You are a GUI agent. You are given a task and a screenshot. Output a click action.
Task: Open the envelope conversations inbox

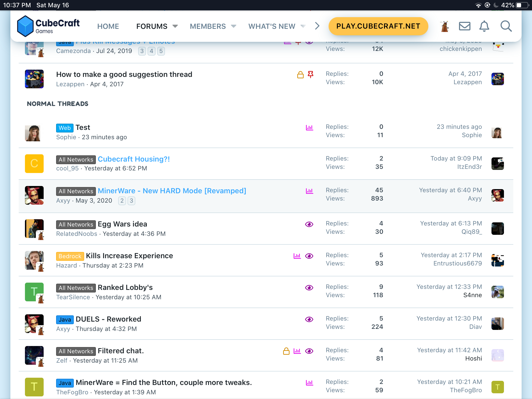[x=464, y=26]
